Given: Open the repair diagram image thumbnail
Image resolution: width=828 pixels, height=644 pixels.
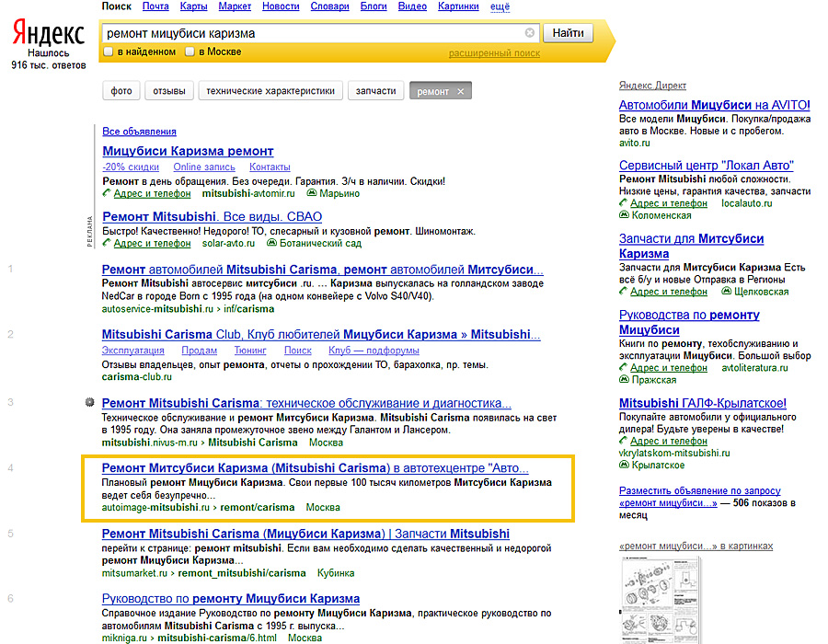Looking at the screenshot, I should click(661, 600).
